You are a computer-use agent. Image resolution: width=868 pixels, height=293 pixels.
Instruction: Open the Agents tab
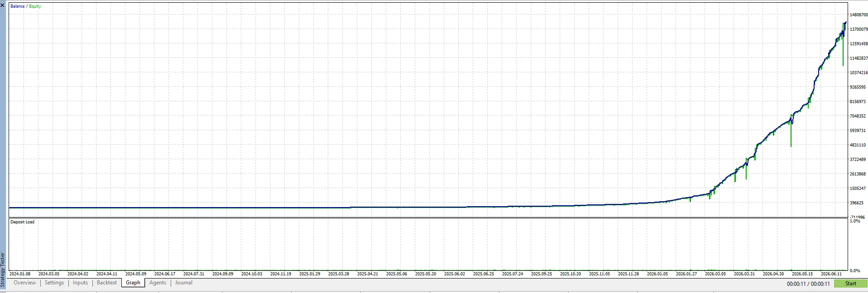(x=158, y=283)
